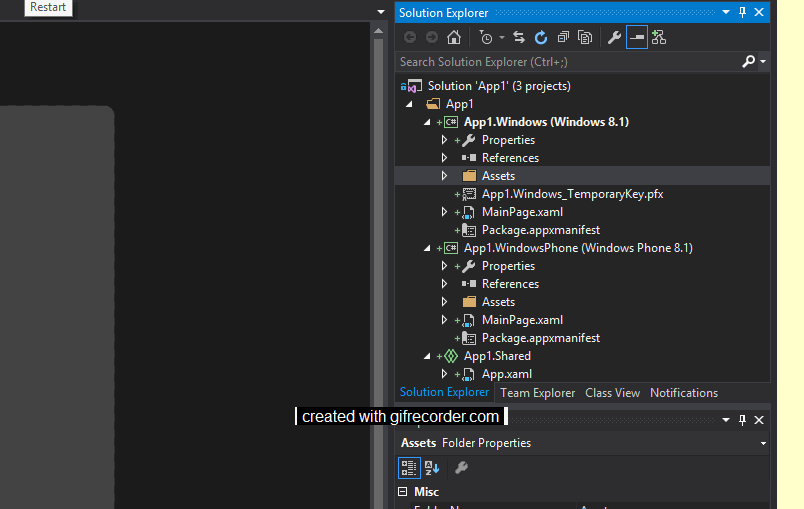Toggle Categorized view in Properties panel
The width and height of the screenshot is (804, 509).
[x=409, y=468]
